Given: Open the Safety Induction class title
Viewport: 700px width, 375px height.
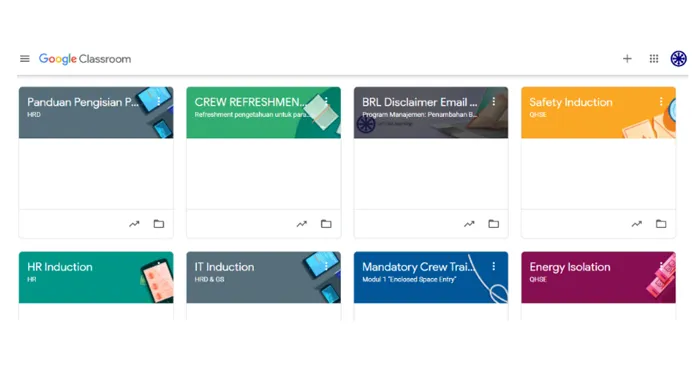Looking at the screenshot, I should point(571,102).
